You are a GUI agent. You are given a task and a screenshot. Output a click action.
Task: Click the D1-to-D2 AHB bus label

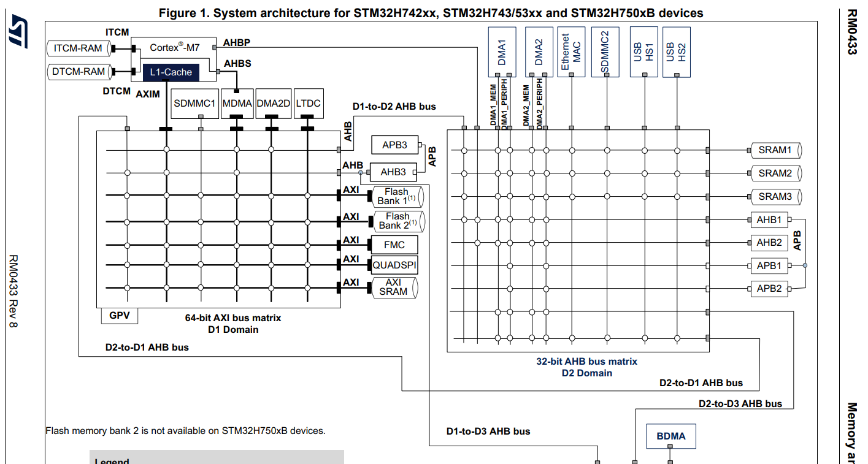394,106
